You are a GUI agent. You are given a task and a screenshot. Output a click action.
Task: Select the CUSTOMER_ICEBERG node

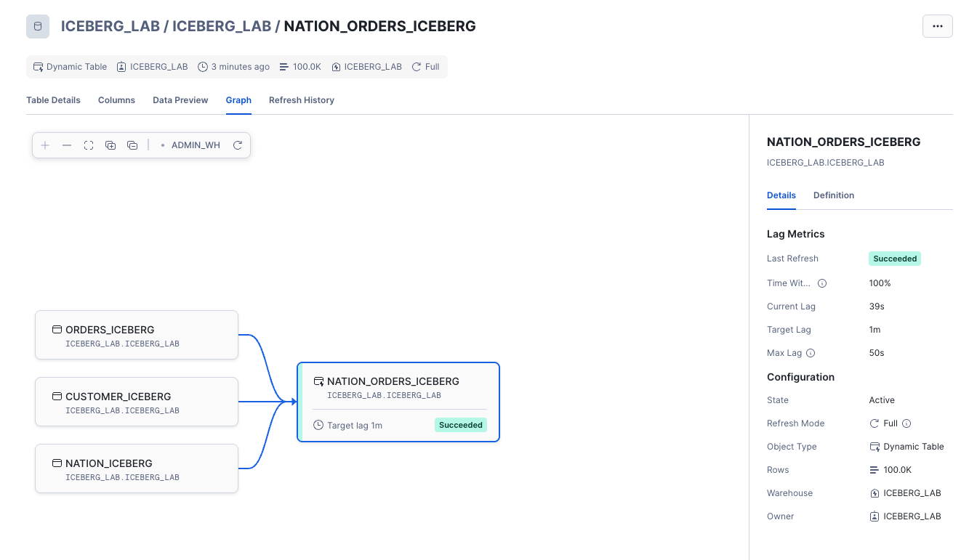(137, 402)
